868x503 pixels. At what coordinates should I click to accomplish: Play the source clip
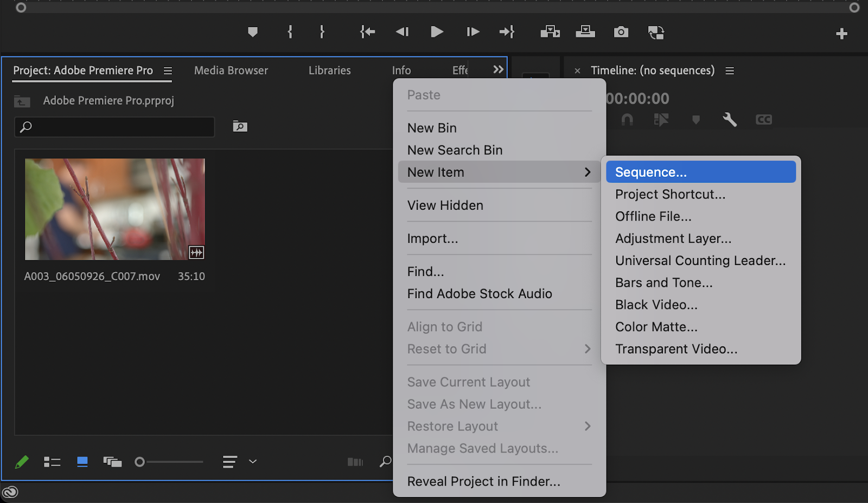pos(437,32)
